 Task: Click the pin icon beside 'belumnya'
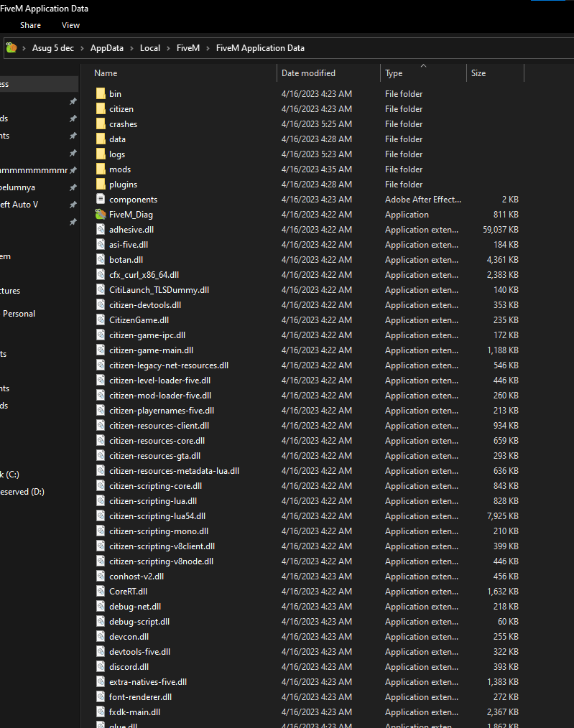(x=73, y=187)
